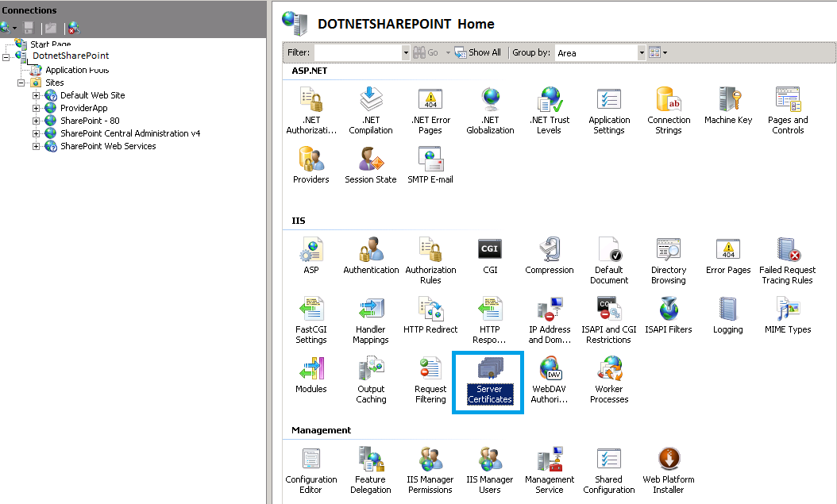Open SMTP E-mail feature
The height and width of the screenshot is (504, 837).
click(x=430, y=165)
